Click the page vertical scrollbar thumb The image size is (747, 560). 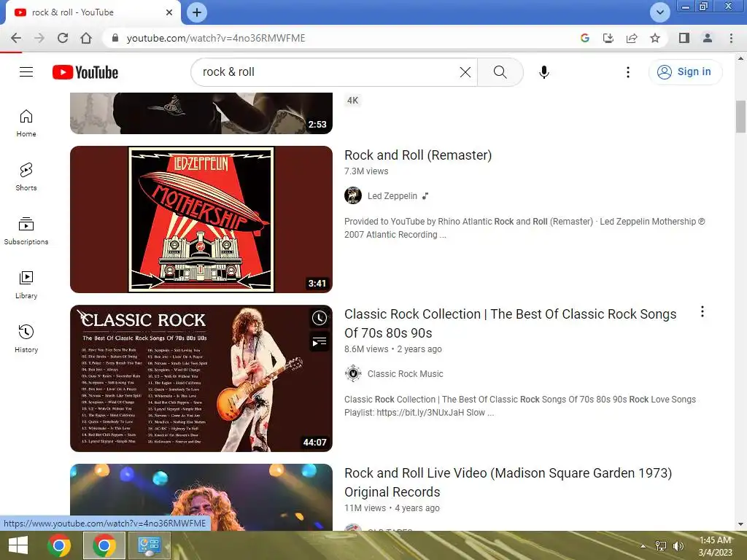coord(740,117)
